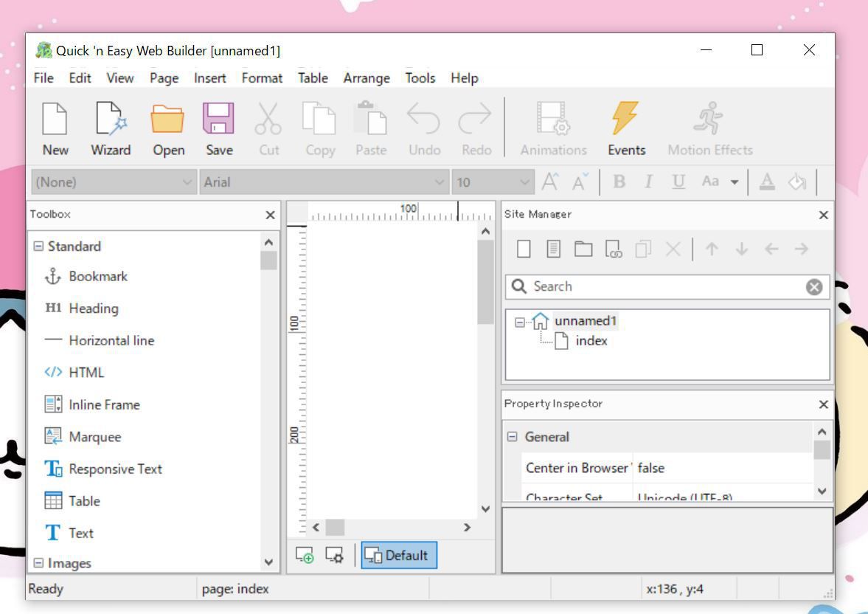868x614 pixels.
Task: Increase font size icon
Action: point(550,182)
